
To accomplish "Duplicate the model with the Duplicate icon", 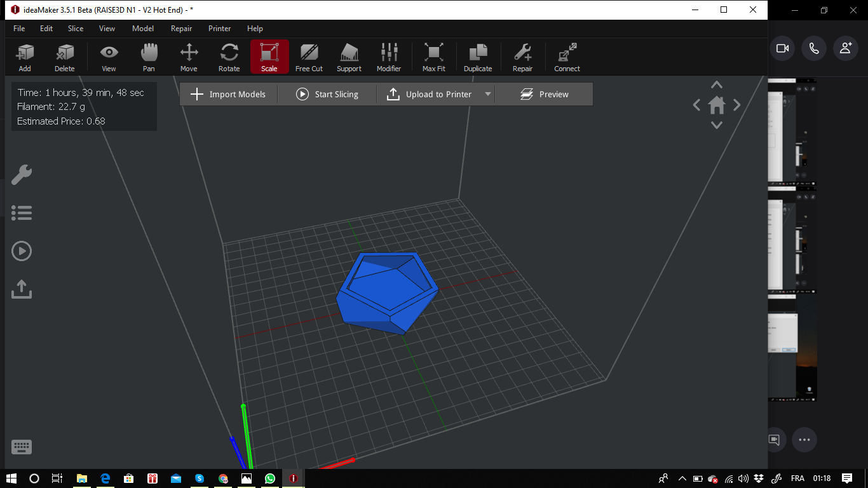I will [x=478, y=57].
